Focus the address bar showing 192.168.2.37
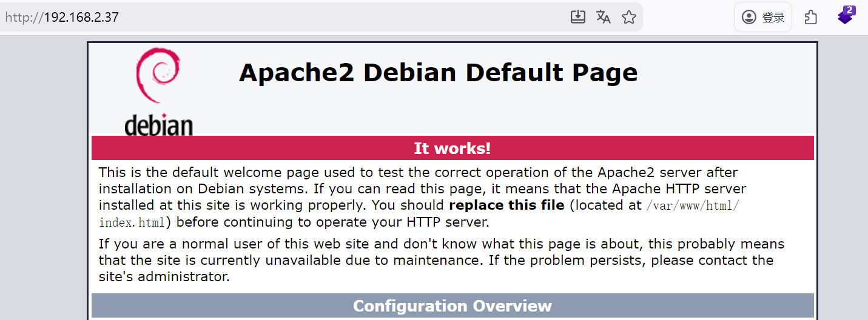The image size is (868, 320). (303, 17)
